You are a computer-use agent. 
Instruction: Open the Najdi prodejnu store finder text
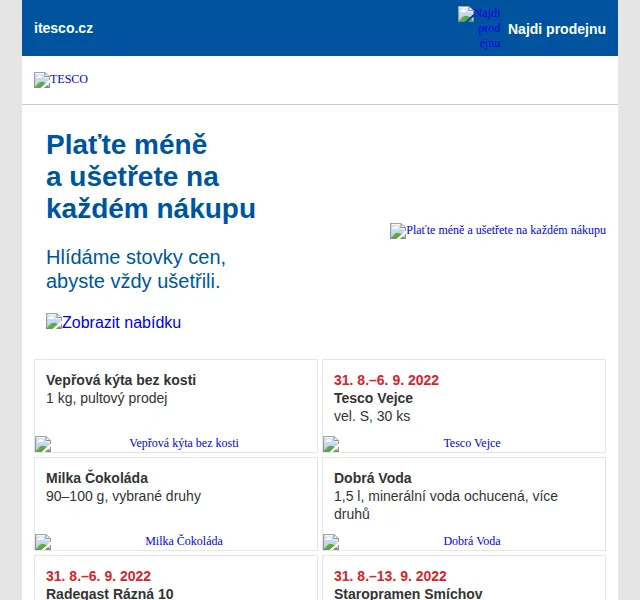[557, 29]
